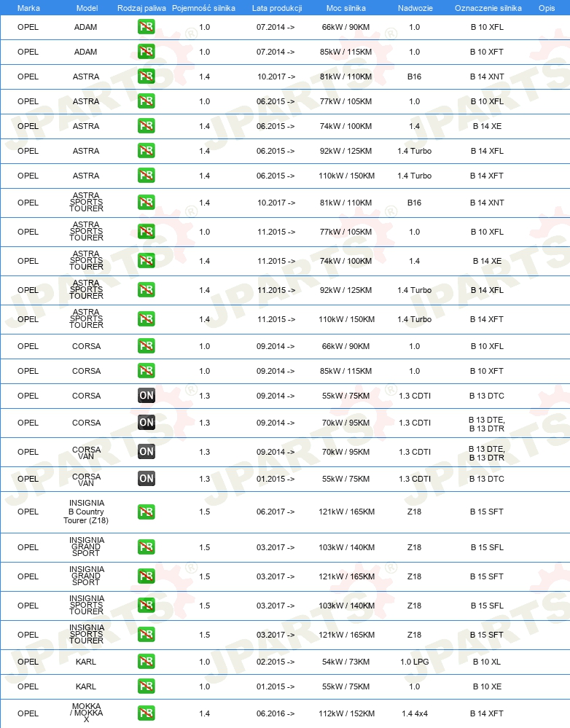Viewport: 570px width, 728px height.
Task: Click petrol icon for INSIGNIA B Country Tourer
Action: (x=147, y=512)
